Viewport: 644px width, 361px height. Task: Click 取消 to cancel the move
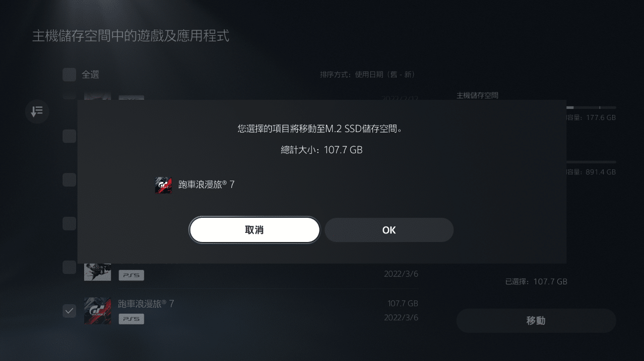(x=254, y=230)
